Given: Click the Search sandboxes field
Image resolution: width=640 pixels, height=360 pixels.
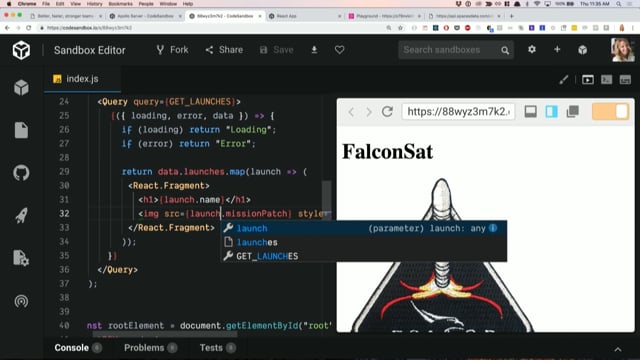Looking at the screenshot, I should [x=449, y=50].
